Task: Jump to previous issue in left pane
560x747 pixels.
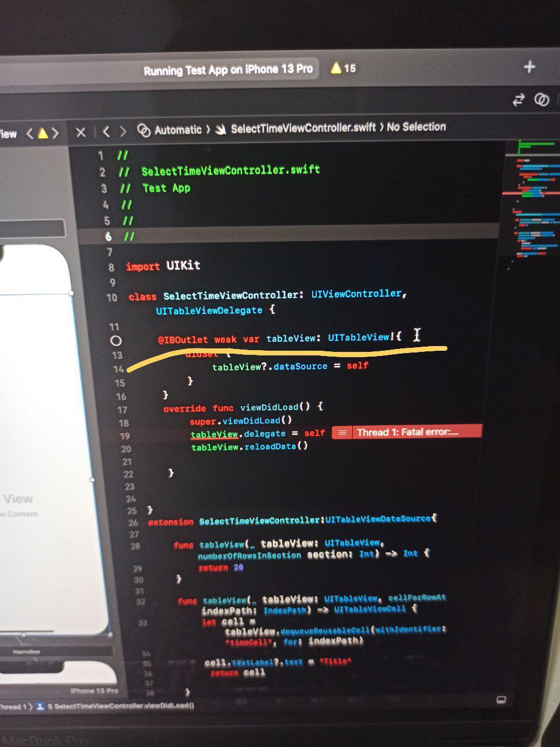Action: coord(30,134)
